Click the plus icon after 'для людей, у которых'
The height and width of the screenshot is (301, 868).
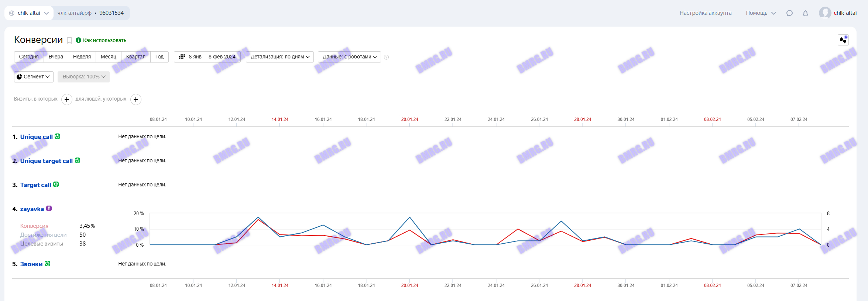click(x=136, y=99)
